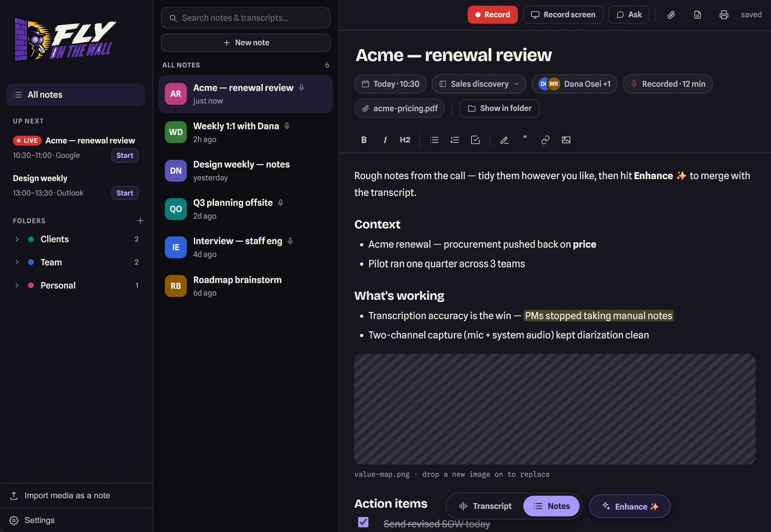Image resolution: width=771 pixels, height=532 pixels.
Task: Apply H2 heading style
Action: 405,140
